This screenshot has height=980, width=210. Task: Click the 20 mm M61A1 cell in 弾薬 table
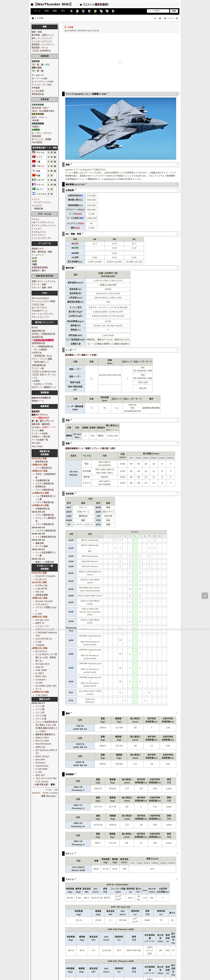pos(74,473)
